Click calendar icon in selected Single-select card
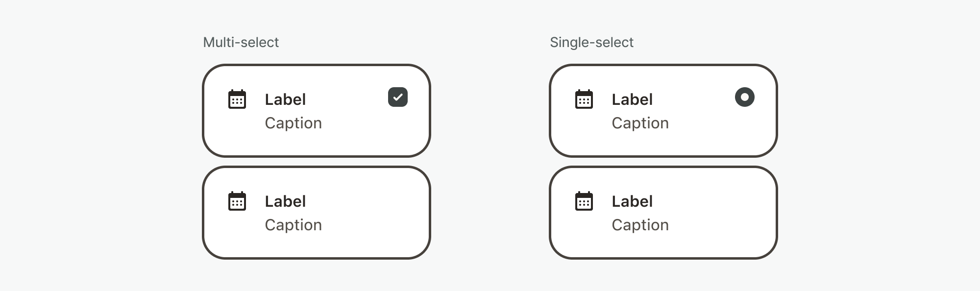980x291 pixels. (x=584, y=99)
